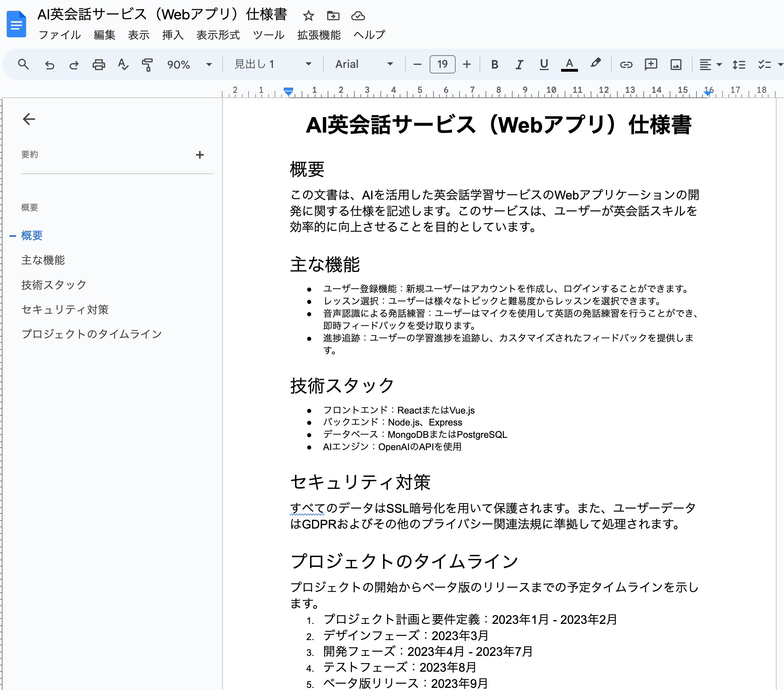The width and height of the screenshot is (784, 690).
Task: Click the add comment icon
Action: pos(651,64)
